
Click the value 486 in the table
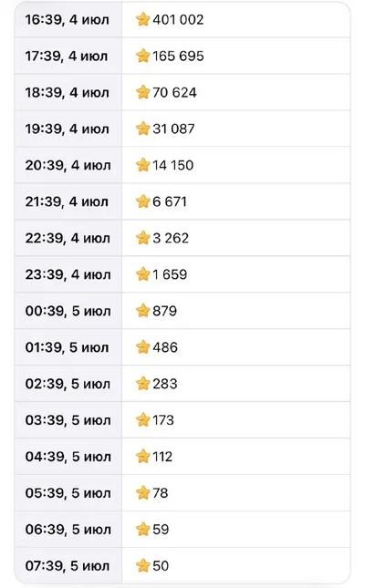click(165, 347)
